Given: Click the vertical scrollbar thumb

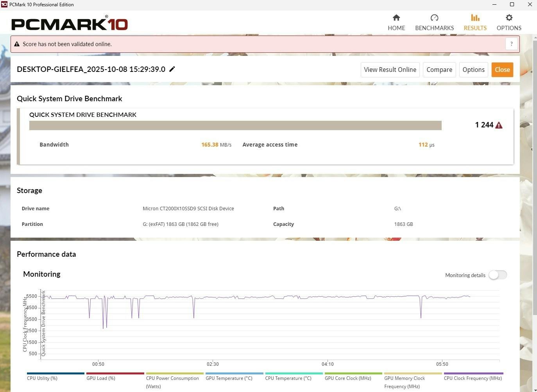Looking at the screenshot, I should point(534,177).
